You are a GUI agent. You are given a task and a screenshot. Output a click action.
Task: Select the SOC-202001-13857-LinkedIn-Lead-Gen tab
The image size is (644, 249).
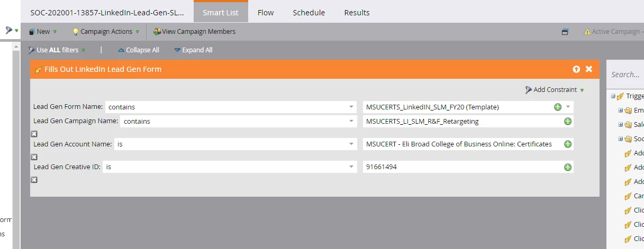[107, 12]
